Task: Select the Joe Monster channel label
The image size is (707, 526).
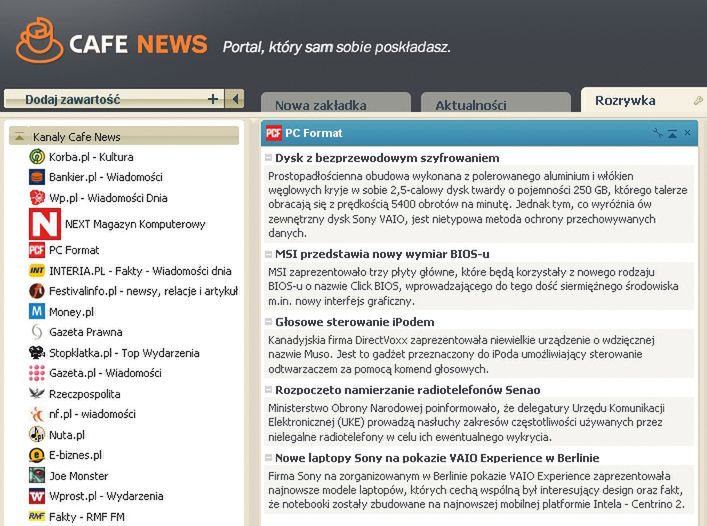Action: [78, 476]
